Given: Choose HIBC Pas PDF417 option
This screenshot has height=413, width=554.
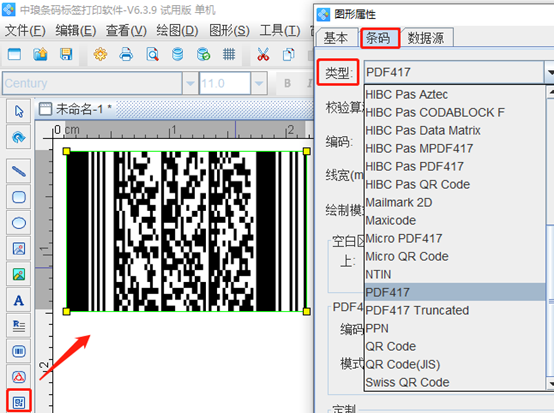Looking at the screenshot, I should 455,166.
